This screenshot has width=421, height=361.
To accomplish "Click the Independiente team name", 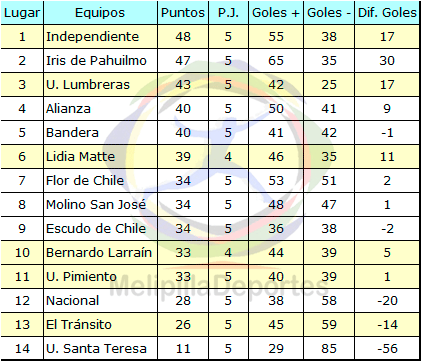I will tap(92, 36).
